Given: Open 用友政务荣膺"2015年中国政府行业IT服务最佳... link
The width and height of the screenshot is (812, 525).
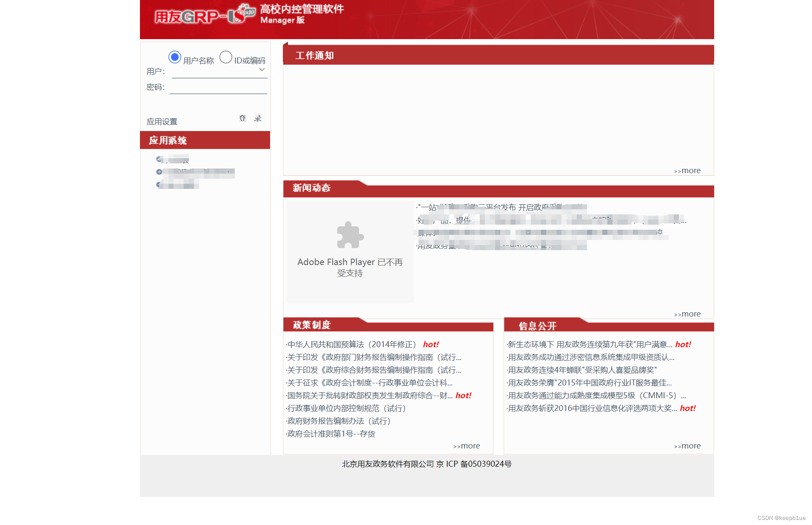Looking at the screenshot, I should click(590, 383).
